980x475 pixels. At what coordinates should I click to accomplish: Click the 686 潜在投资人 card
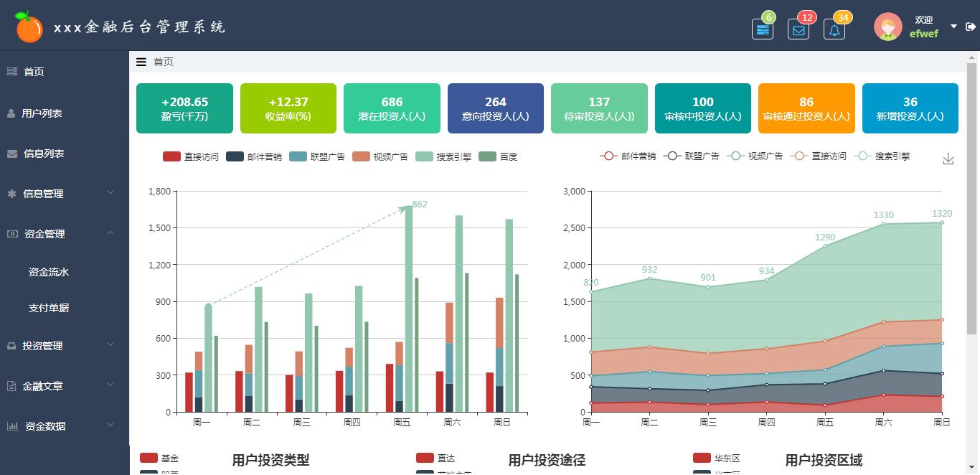(x=392, y=108)
